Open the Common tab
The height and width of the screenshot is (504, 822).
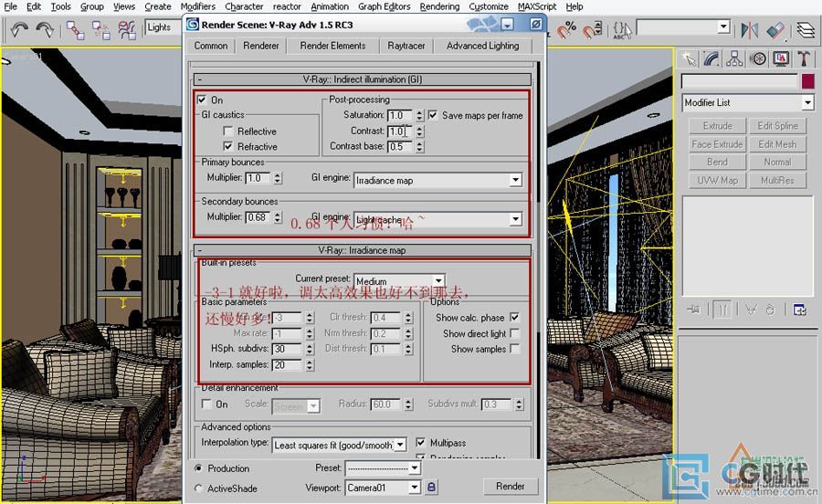pyautogui.click(x=211, y=46)
